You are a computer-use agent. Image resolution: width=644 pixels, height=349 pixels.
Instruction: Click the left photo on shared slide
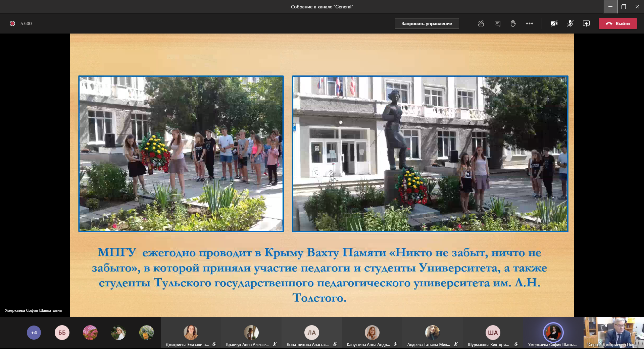click(x=181, y=154)
